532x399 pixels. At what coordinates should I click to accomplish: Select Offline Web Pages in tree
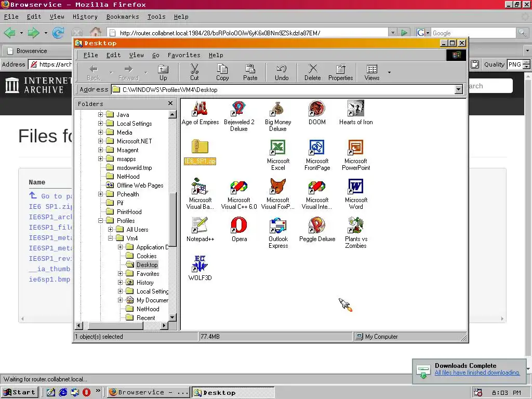[x=140, y=185]
